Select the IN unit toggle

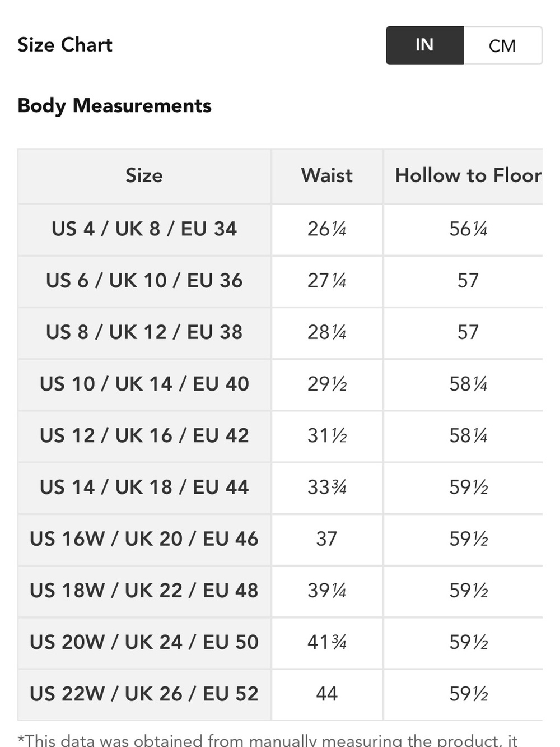424,45
